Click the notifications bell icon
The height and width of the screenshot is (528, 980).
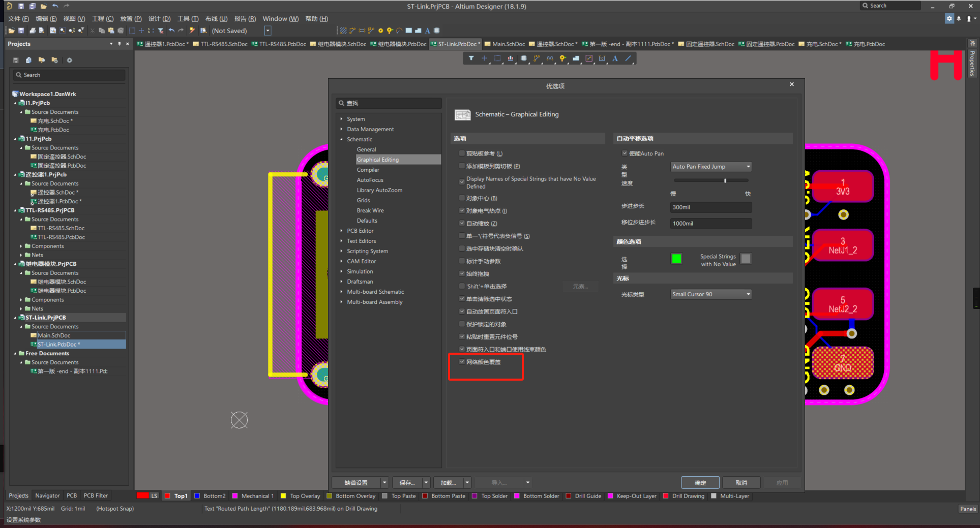point(959,19)
